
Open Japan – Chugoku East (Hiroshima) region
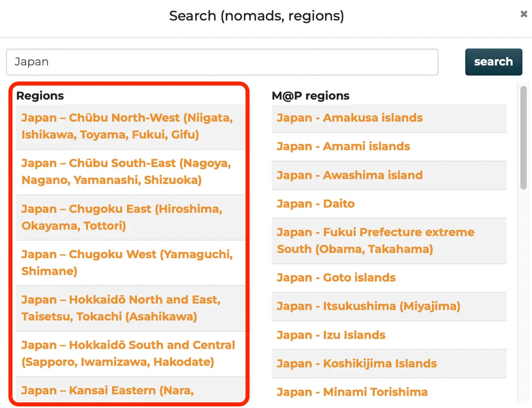[122, 217]
